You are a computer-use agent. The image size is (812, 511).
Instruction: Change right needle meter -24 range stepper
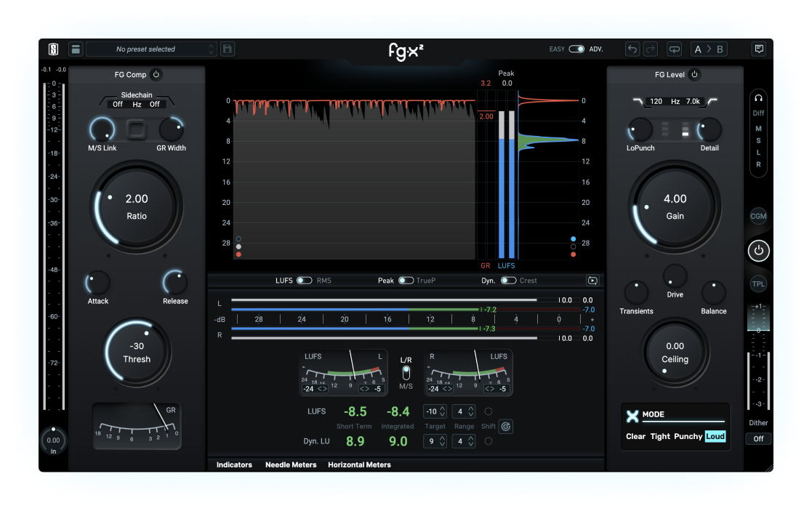pyautogui.click(x=441, y=389)
